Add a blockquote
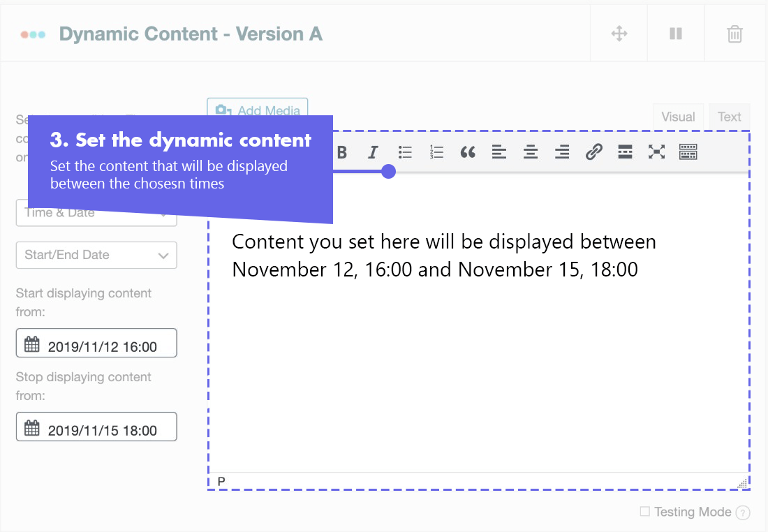Viewport: 768px width, 532px height. tap(468, 152)
